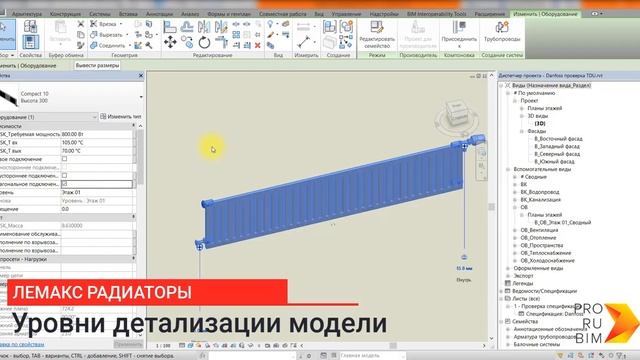Select the Offset tool
This screenshot has height=360, width=640.
click(x=187, y=27)
